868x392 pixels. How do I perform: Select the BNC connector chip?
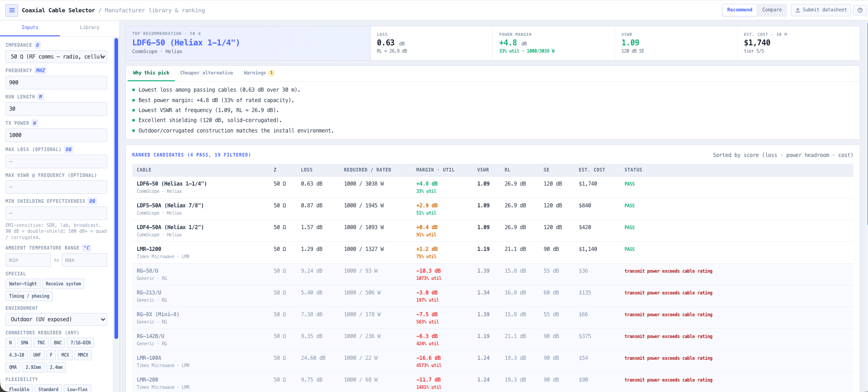click(x=58, y=343)
